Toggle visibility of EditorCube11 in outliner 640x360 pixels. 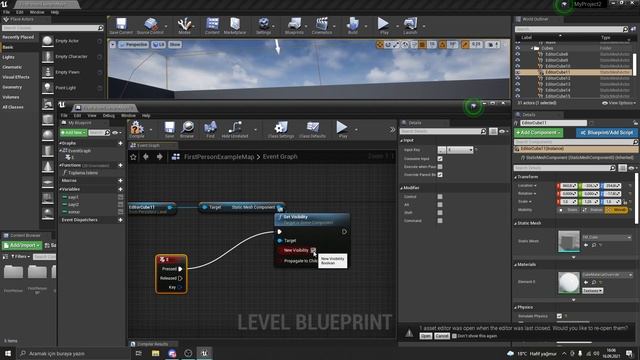tap(518, 72)
